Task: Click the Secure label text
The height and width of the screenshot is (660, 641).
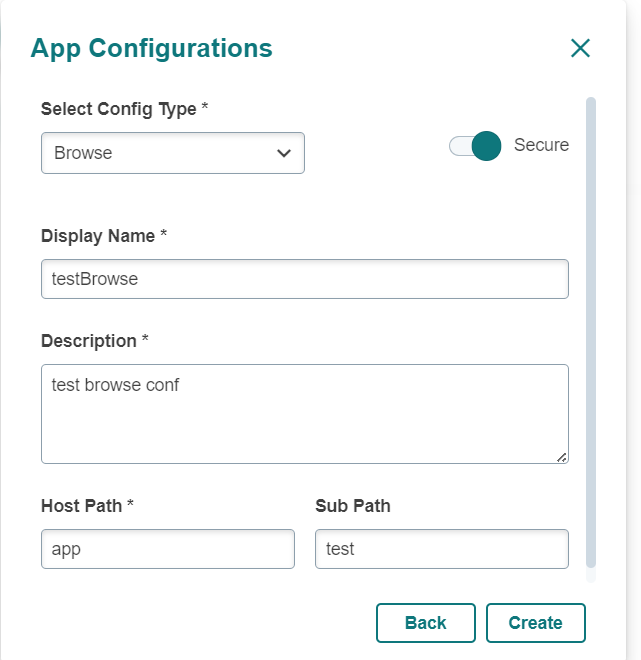Action: tap(541, 145)
